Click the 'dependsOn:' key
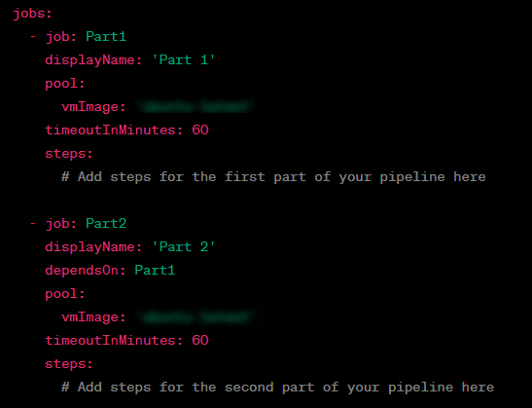 (x=86, y=271)
